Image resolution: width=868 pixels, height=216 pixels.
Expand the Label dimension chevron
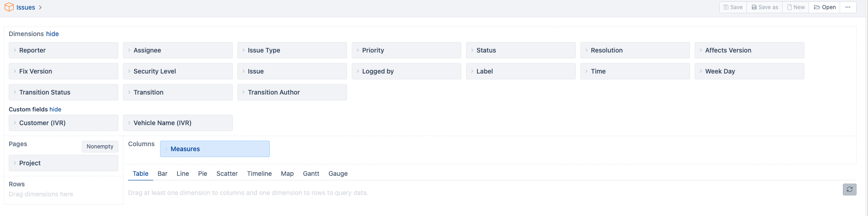click(x=472, y=71)
